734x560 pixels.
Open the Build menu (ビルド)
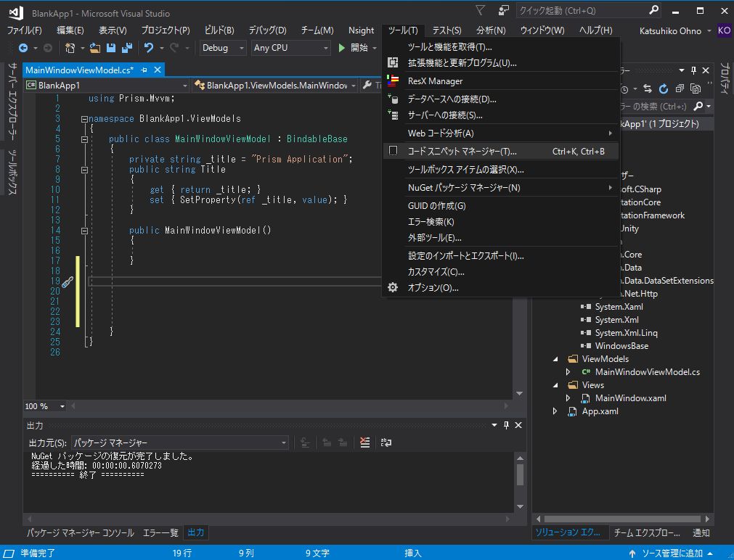pos(219,30)
